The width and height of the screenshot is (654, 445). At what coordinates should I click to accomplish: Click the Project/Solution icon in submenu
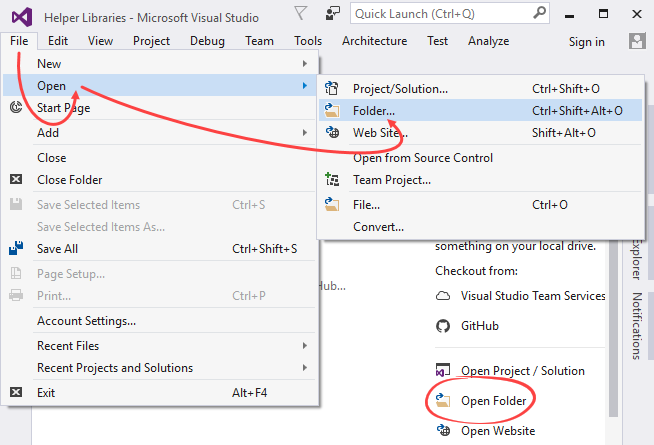(x=332, y=88)
